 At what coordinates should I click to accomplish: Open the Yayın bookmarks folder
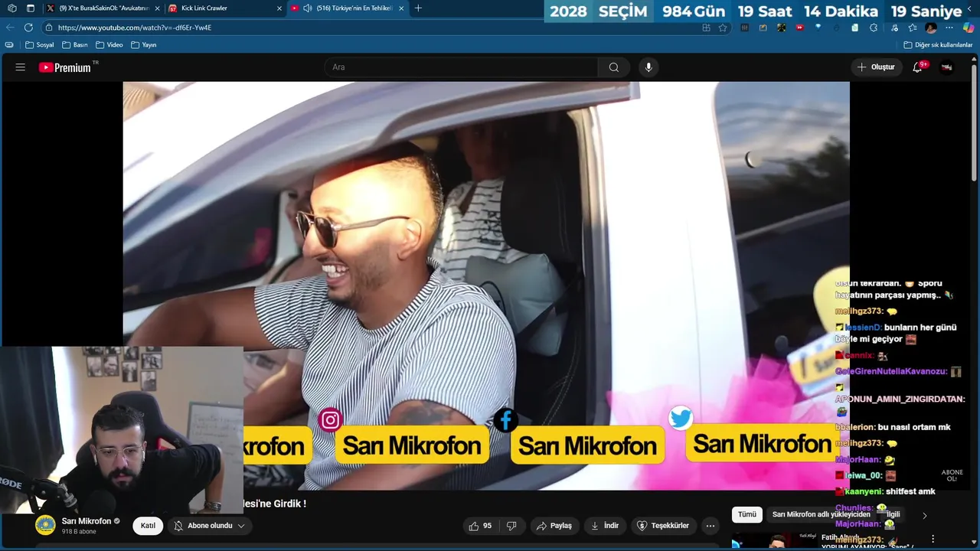(x=144, y=45)
